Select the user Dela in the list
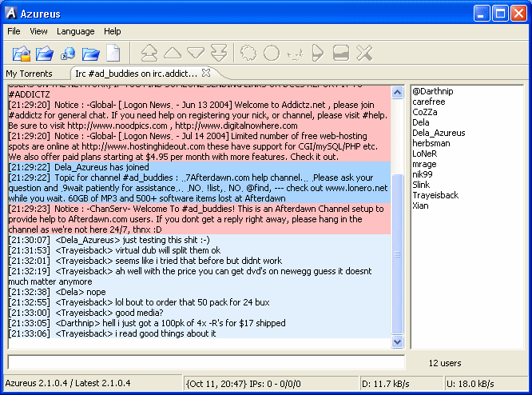Viewport: 532px width, 395px height. pos(421,122)
